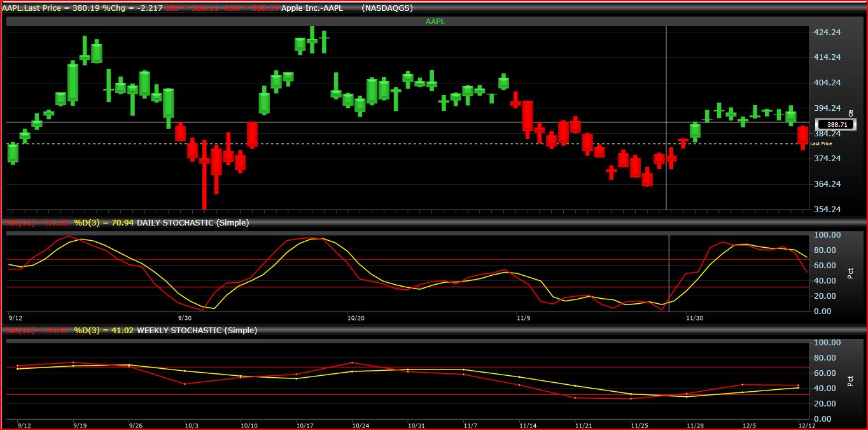Click the 10/24 date on weekly axis
The height and width of the screenshot is (430, 868).
[x=361, y=426]
